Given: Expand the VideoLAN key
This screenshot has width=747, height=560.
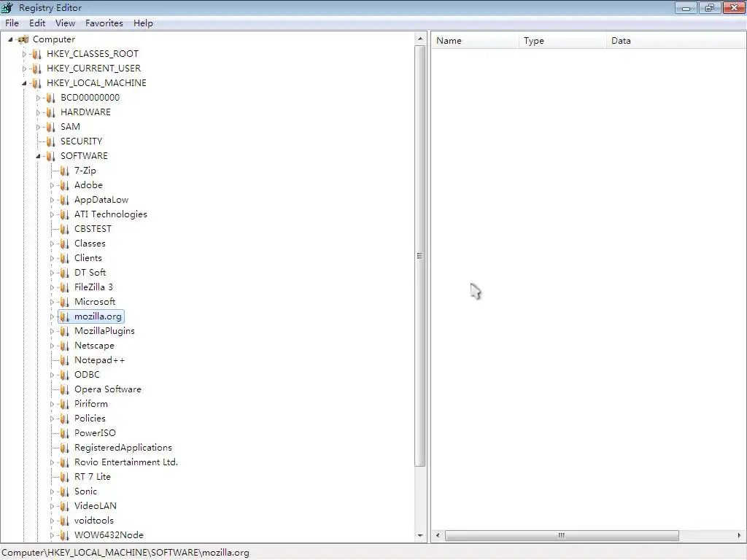Looking at the screenshot, I should pyautogui.click(x=52, y=506).
